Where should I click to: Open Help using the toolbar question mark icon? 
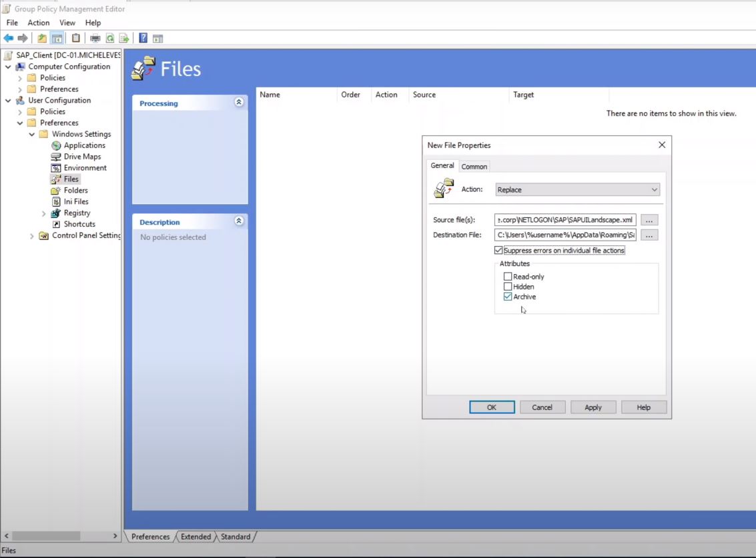[x=142, y=38]
